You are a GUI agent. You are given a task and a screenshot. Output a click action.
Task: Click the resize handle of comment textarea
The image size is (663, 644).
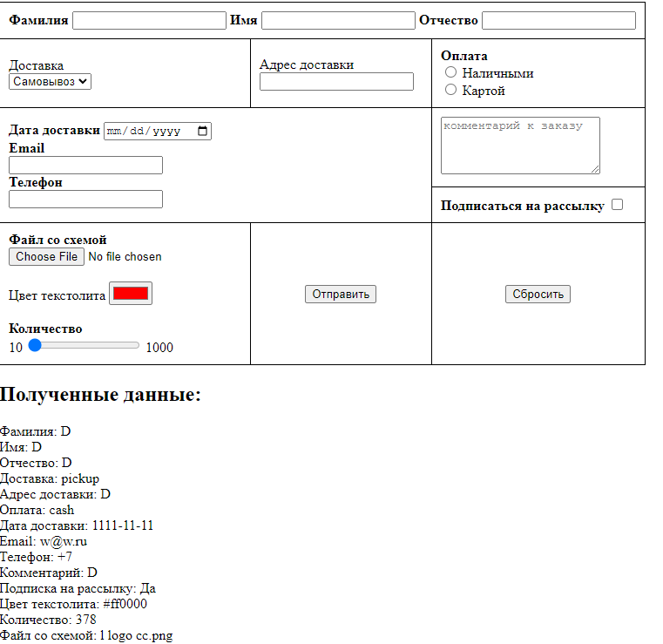point(595,169)
